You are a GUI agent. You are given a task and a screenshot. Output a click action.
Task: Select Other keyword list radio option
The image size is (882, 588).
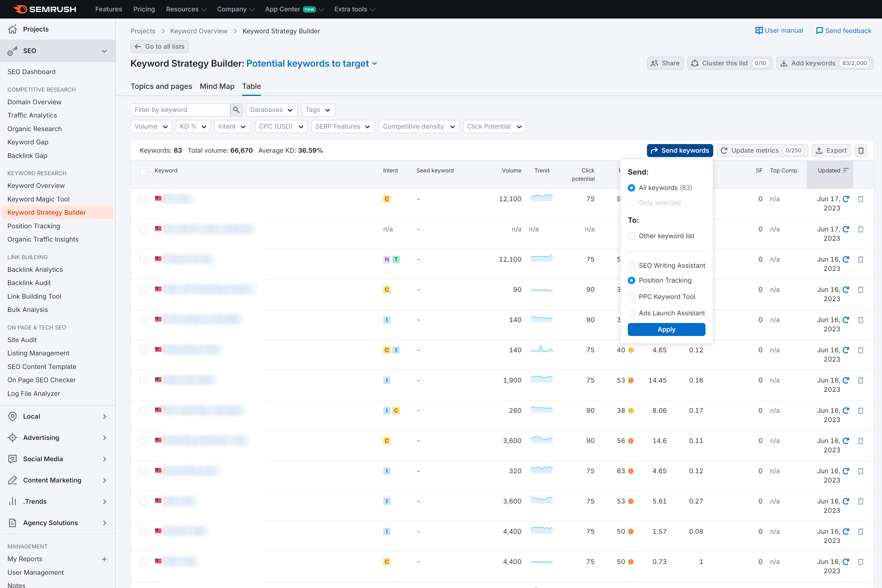[x=631, y=236]
